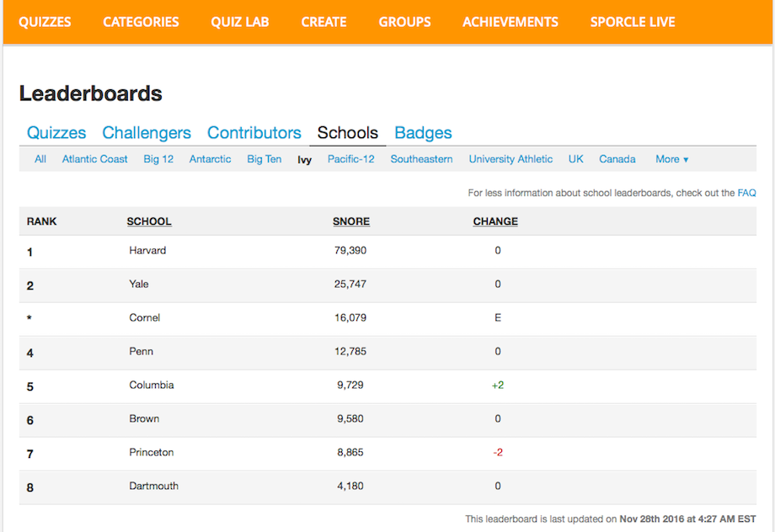Select the Atlantic Coast filter
This screenshot has width=775, height=532.
click(x=94, y=159)
